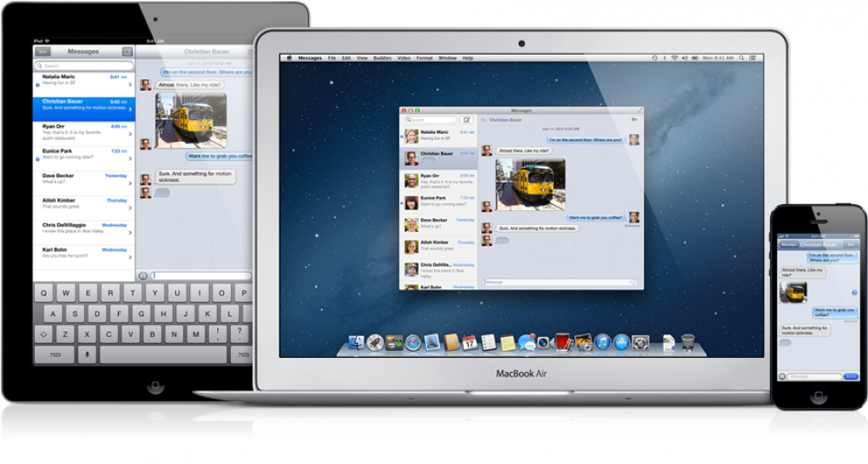
Task: Tap microphone key on iPad keyboard
Action: pos(87,355)
